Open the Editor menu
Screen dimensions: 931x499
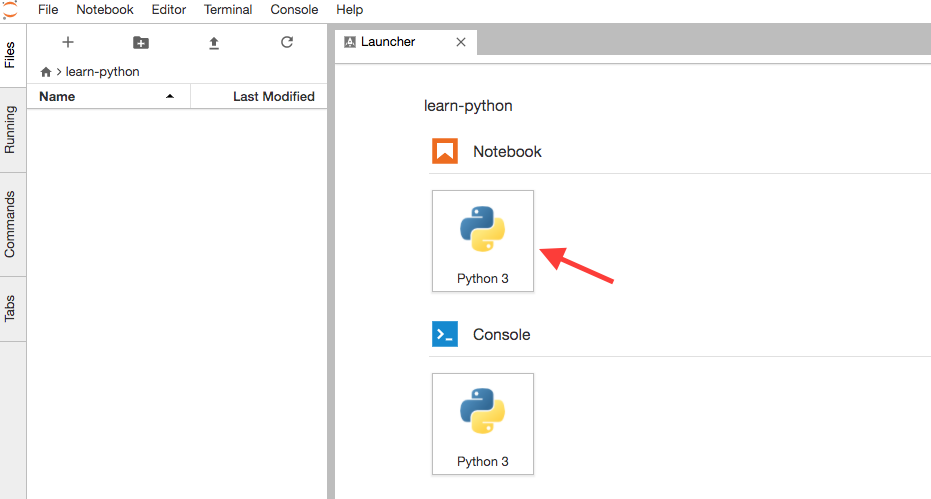click(x=169, y=10)
